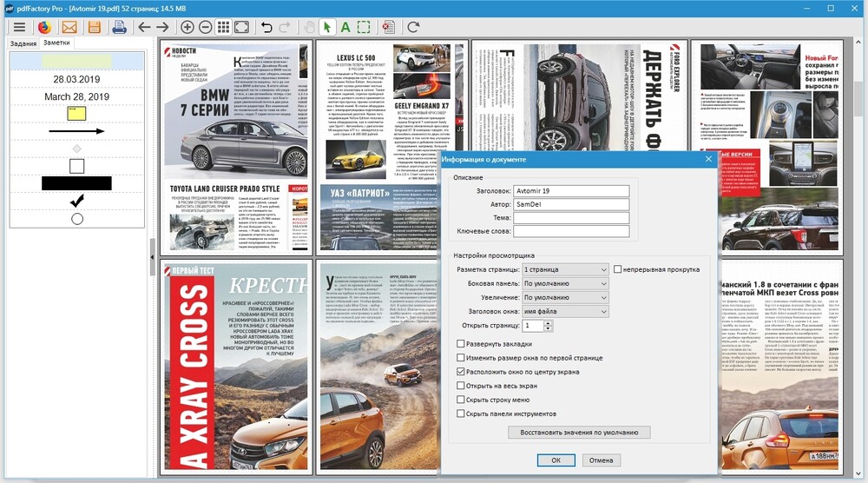Click the printer icon in toolbar
This screenshot has width=868, height=483.
(119, 27)
